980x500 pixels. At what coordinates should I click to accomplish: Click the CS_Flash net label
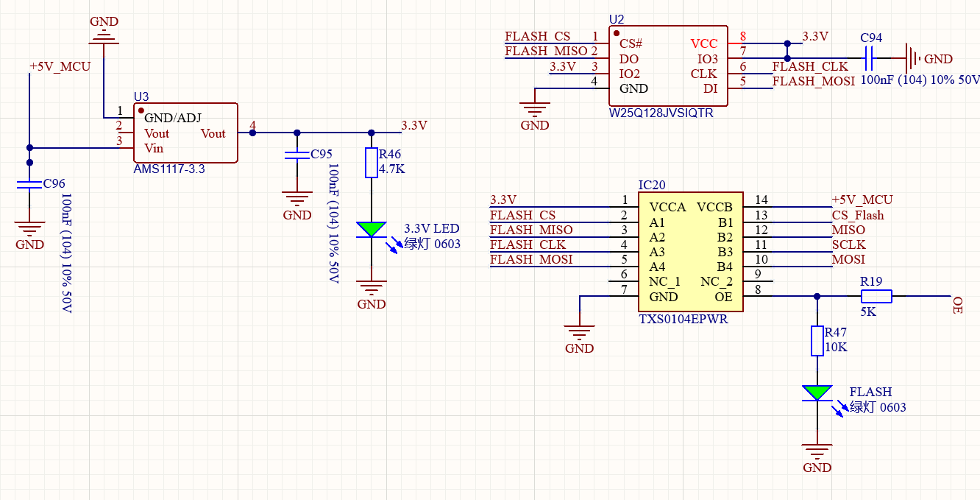(858, 215)
